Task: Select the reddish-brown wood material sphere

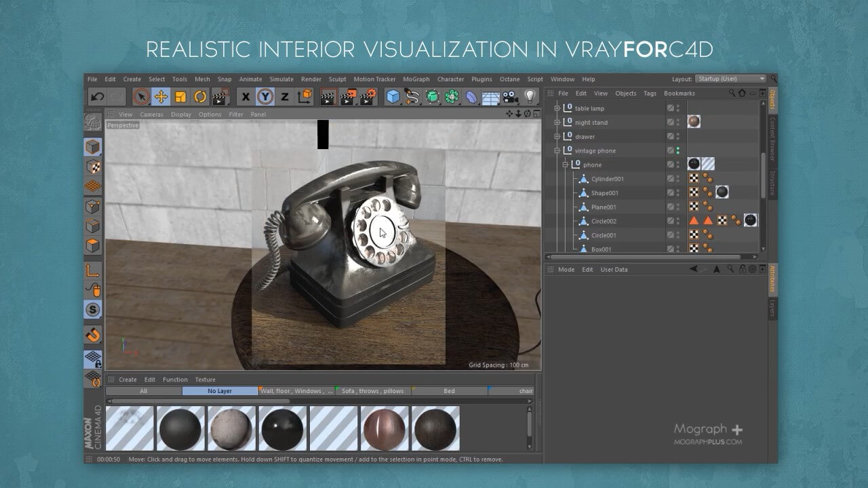Action: point(384,428)
